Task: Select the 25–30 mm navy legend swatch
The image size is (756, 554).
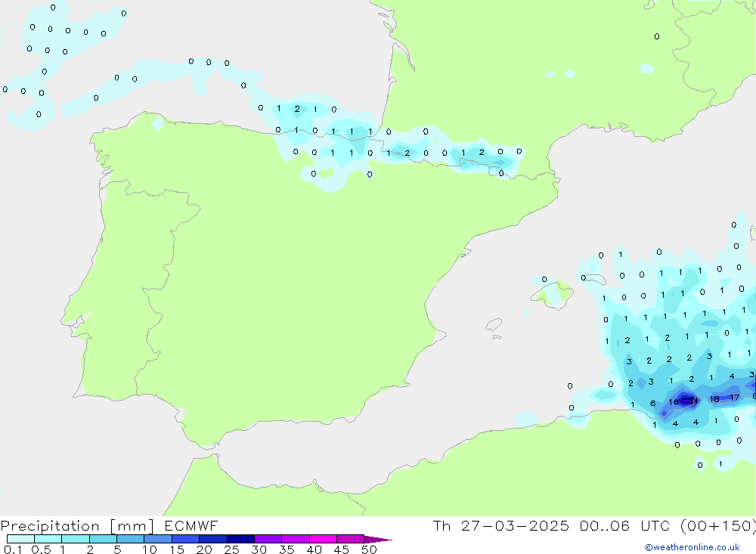Action: (240, 539)
